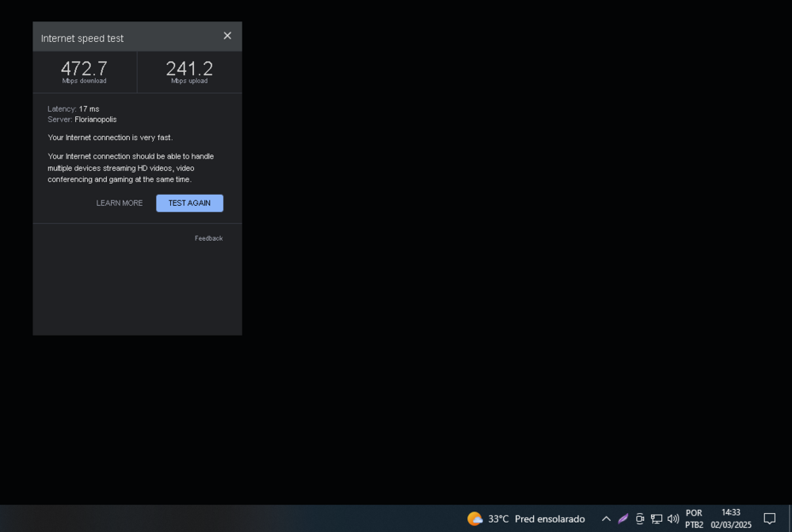This screenshot has width=792, height=532.
Task: Expand hidden system tray icons chevron
Action: (x=606, y=519)
